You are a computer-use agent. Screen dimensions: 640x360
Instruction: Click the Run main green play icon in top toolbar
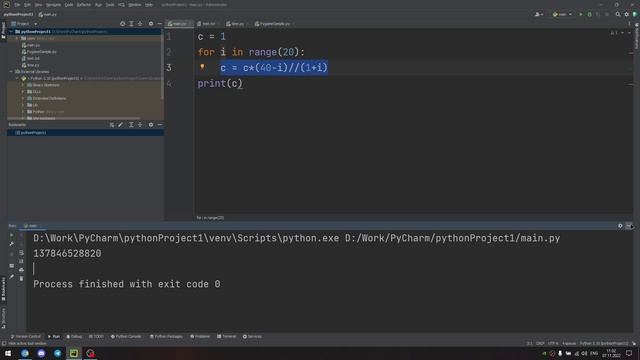(581, 14)
